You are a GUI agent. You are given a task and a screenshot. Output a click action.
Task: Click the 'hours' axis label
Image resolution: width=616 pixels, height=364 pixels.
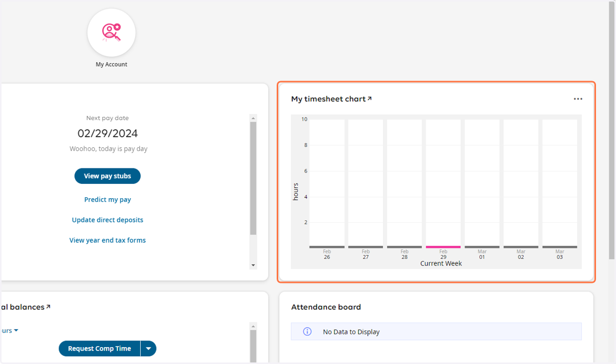[296, 191]
